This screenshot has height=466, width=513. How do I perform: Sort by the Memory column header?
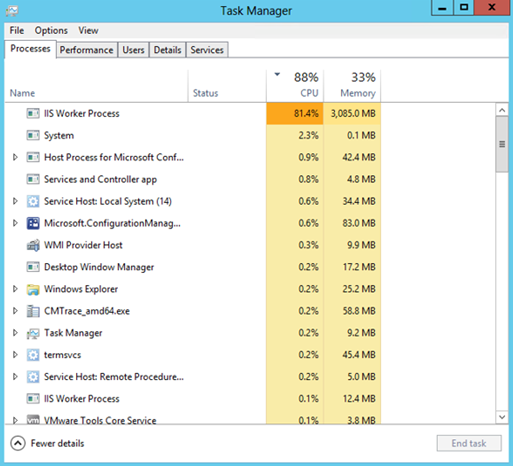tap(352, 86)
